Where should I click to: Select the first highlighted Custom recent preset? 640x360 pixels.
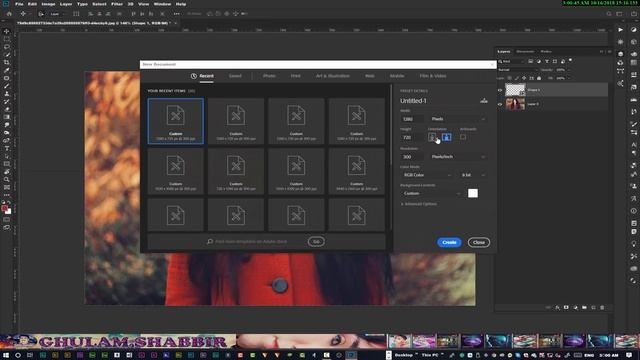click(176, 121)
